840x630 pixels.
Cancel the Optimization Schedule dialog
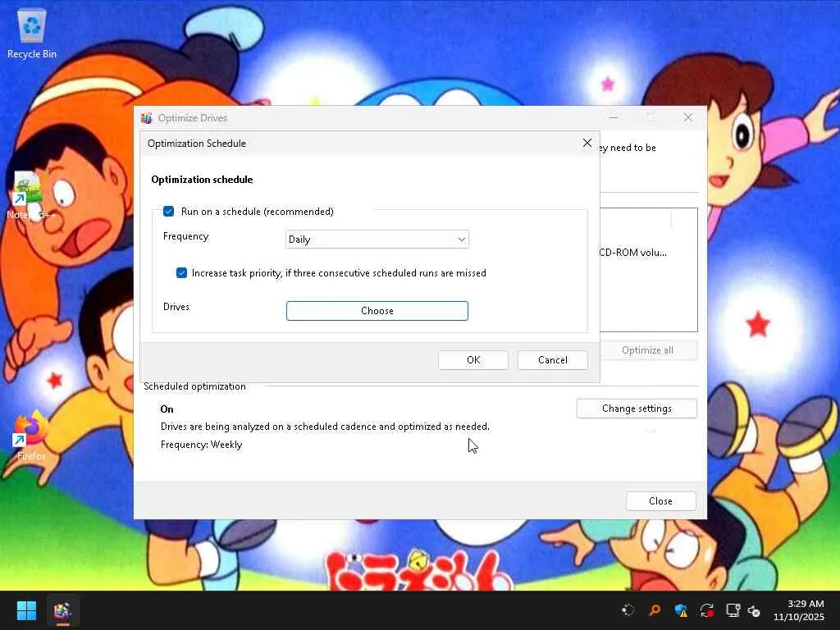coord(552,360)
